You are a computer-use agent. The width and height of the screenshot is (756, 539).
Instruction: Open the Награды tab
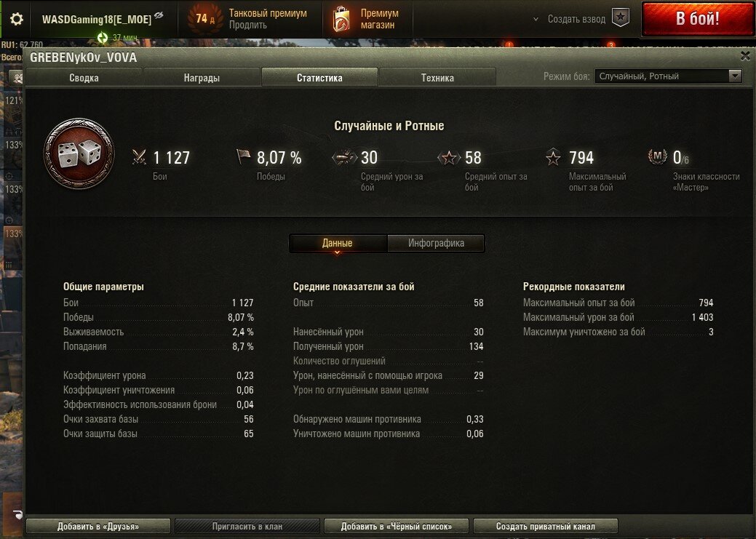[x=202, y=78]
